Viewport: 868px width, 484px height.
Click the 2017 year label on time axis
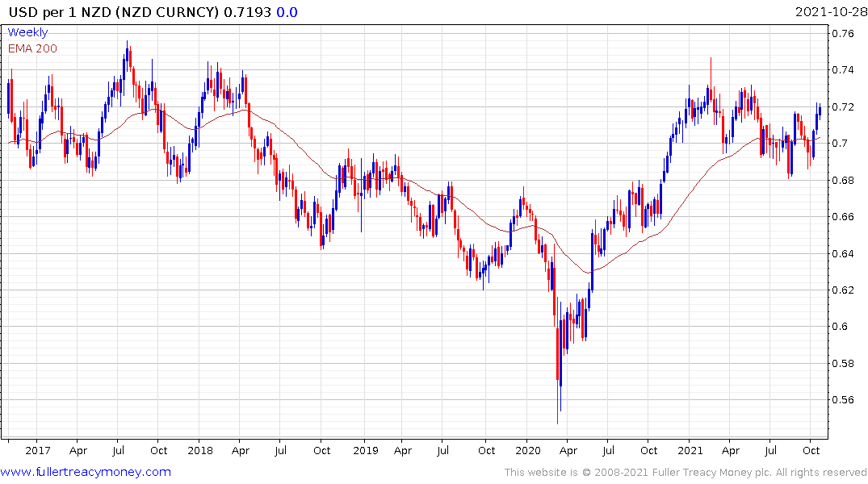point(38,450)
